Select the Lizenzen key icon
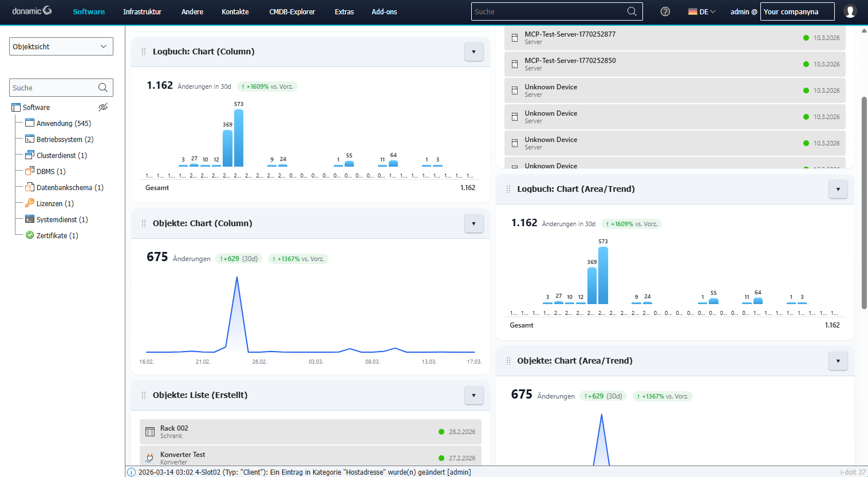The image size is (868, 477). coord(29,203)
